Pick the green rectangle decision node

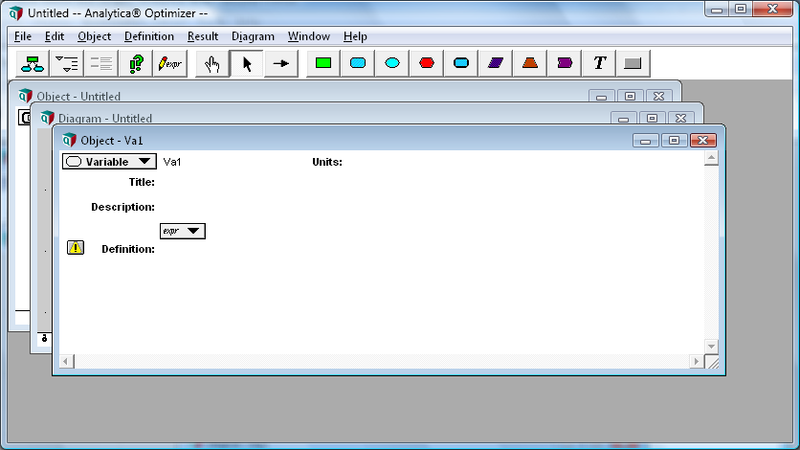pos(323,64)
